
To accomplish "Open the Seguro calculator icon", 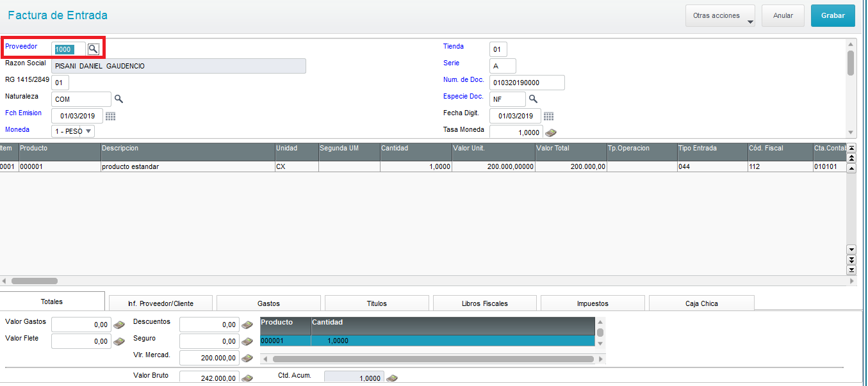I will pos(247,341).
